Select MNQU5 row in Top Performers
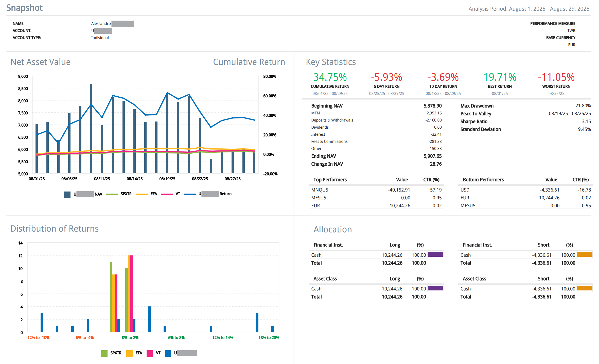 (x=320, y=190)
